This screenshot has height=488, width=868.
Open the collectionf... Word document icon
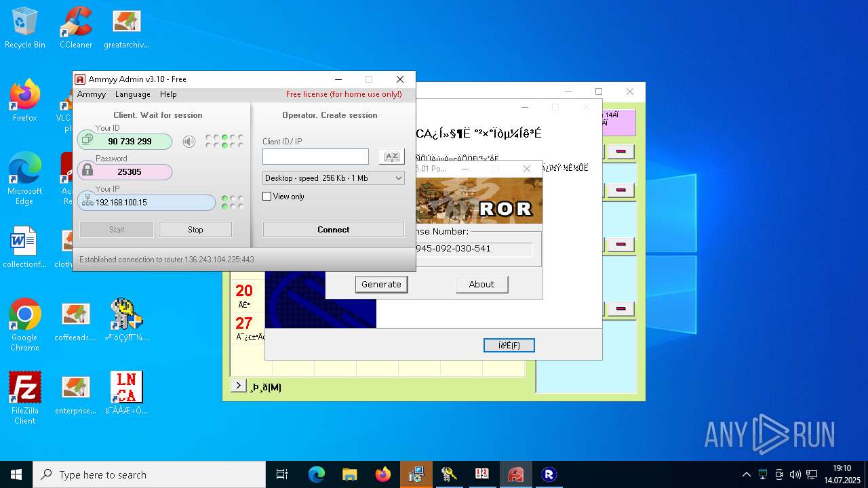(24, 247)
